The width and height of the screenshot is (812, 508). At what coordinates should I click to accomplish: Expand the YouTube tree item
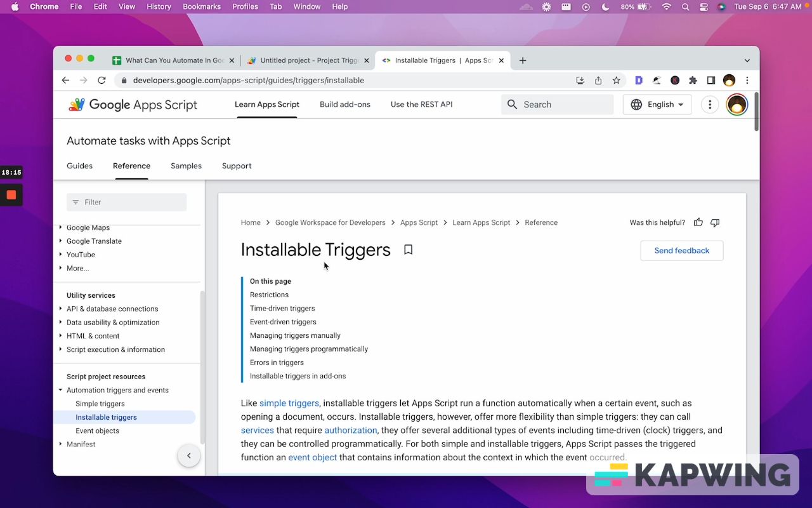(x=61, y=255)
